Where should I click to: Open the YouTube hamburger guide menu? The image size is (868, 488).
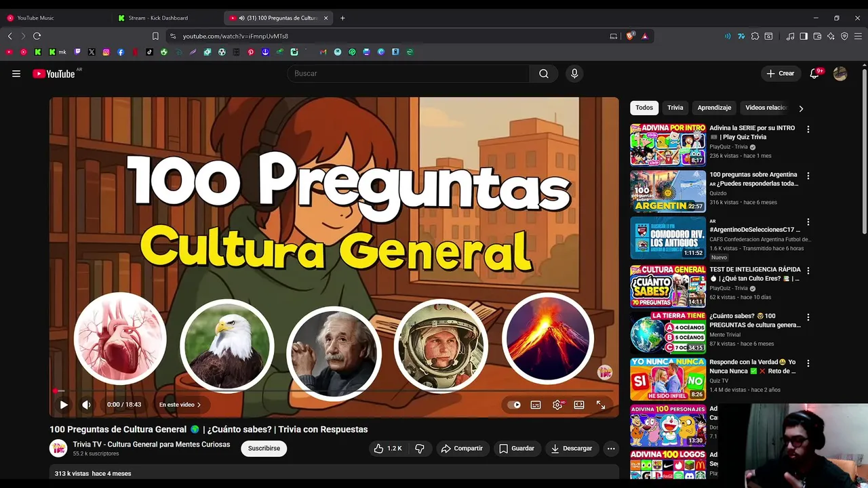pyautogui.click(x=16, y=74)
